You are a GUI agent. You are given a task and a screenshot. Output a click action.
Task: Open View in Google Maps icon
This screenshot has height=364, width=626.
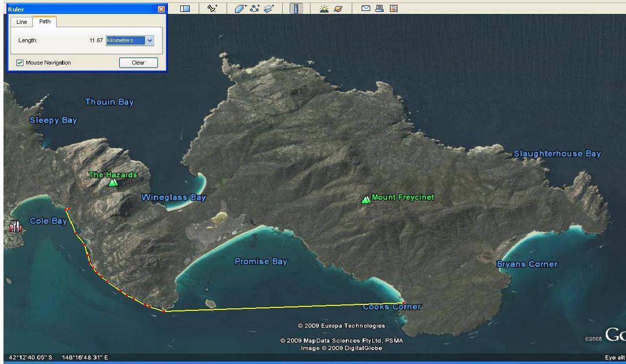click(393, 8)
